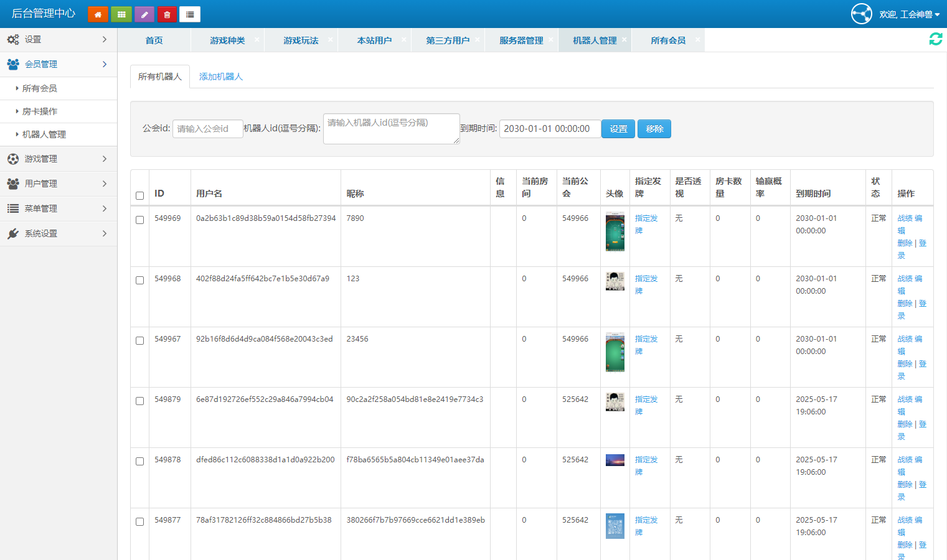947x560 pixels.
Task: Tick the checkbox for robot 549969
Action: point(139,220)
